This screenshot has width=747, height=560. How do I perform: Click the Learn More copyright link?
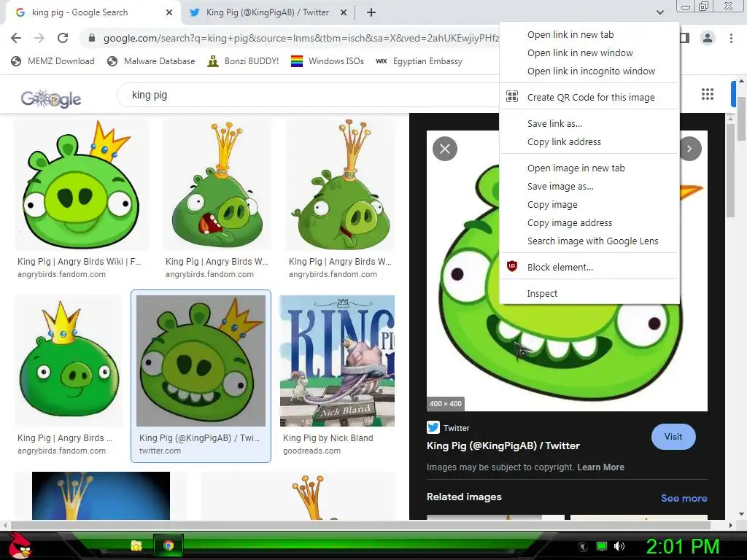click(x=601, y=467)
